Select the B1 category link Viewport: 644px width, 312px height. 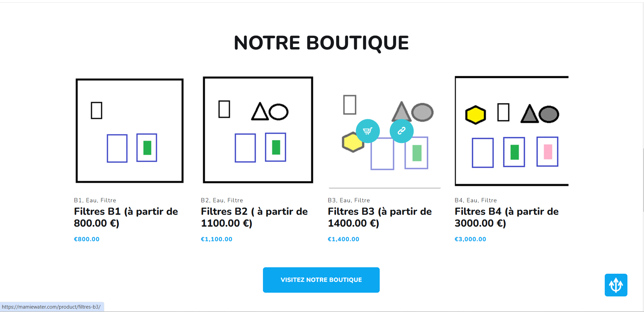78,200
